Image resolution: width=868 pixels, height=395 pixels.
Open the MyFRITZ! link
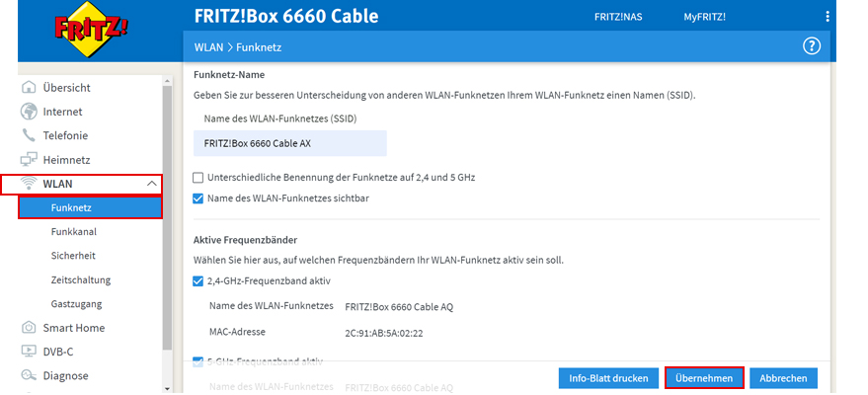[704, 18]
